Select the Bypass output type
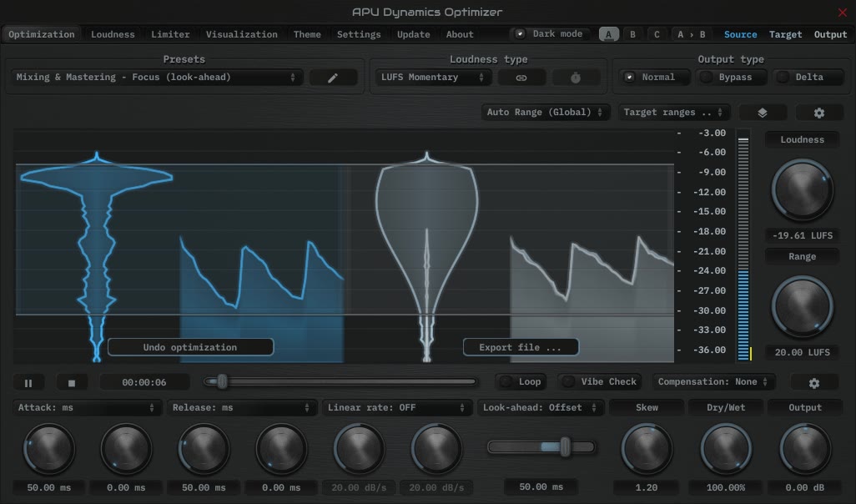The height and width of the screenshot is (504, 856). tap(733, 78)
